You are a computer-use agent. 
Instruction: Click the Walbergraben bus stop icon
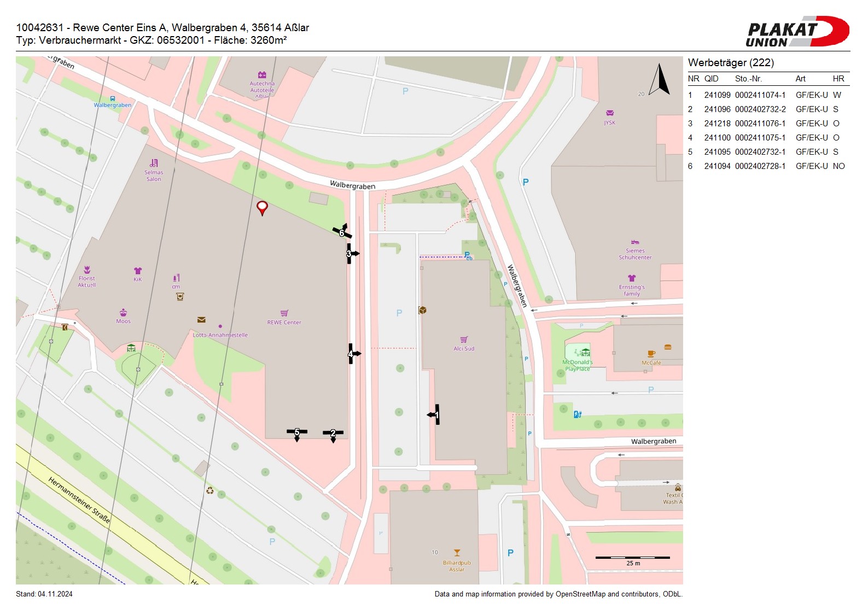tap(113, 98)
